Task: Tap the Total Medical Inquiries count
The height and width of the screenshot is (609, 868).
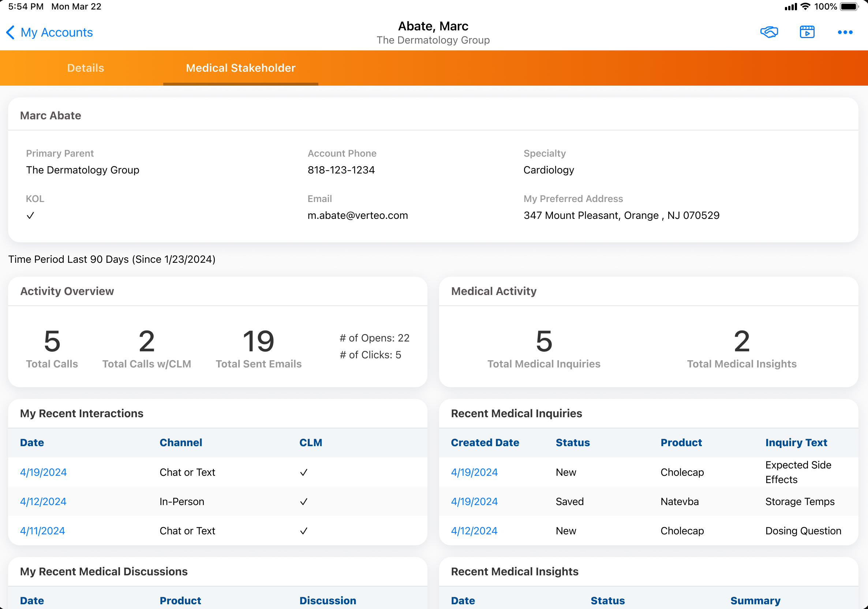Action: coord(544,341)
